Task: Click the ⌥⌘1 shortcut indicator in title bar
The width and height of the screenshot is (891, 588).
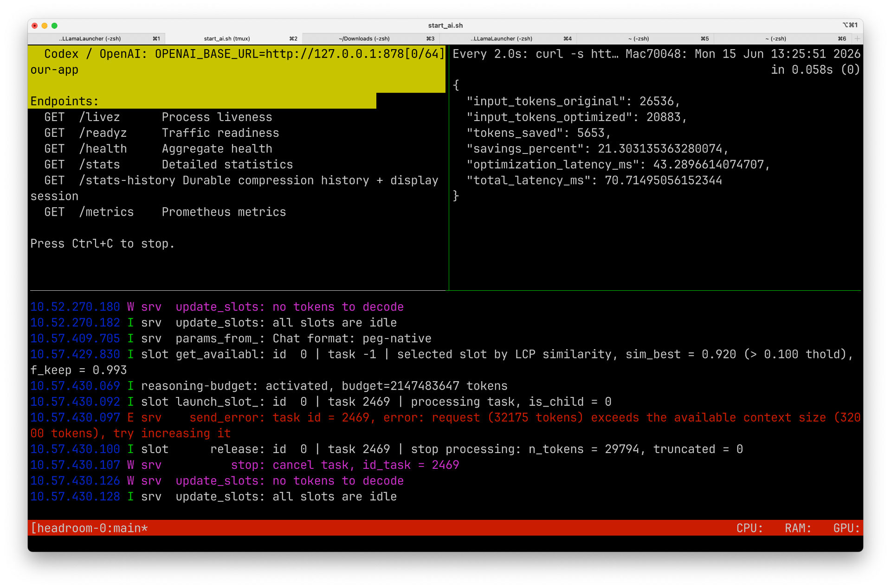Action: [x=850, y=26]
